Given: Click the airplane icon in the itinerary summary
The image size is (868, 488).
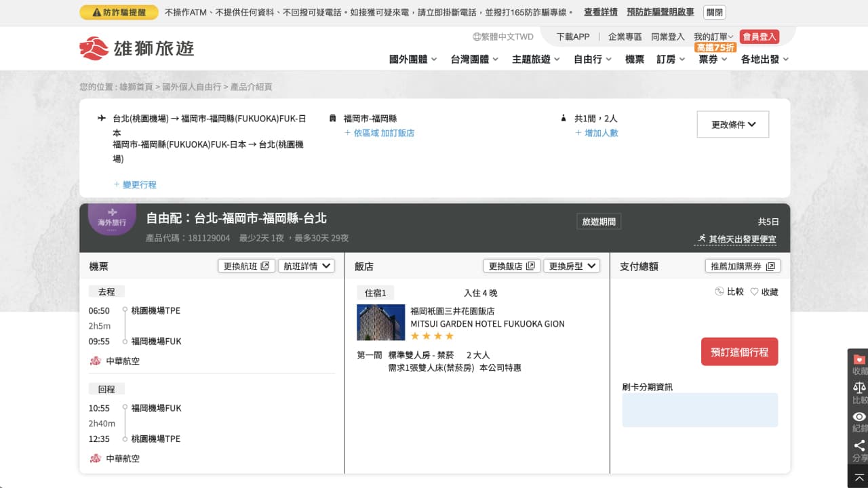Looking at the screenshot, I should 102,118.
